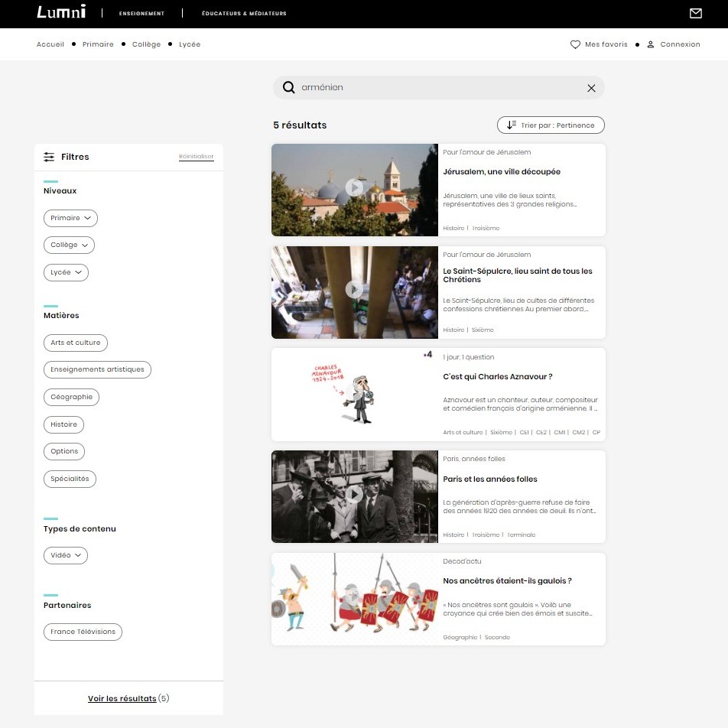The image size is (728, 728).
Task: Expand the Primaire level dropdown
Action: pyautogui.click(x=70, y=218)
